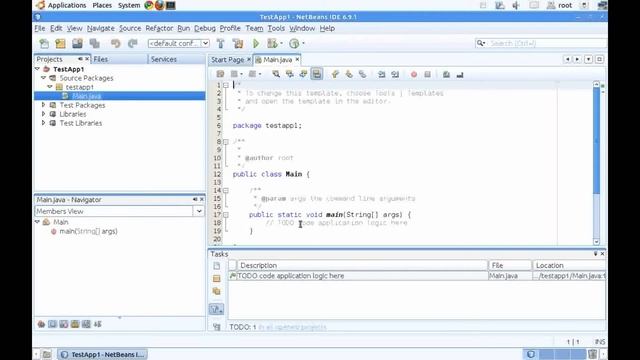The image size is (640, 360).
Task: Click the 'in all opened projects' link
Action: (292, 327)
